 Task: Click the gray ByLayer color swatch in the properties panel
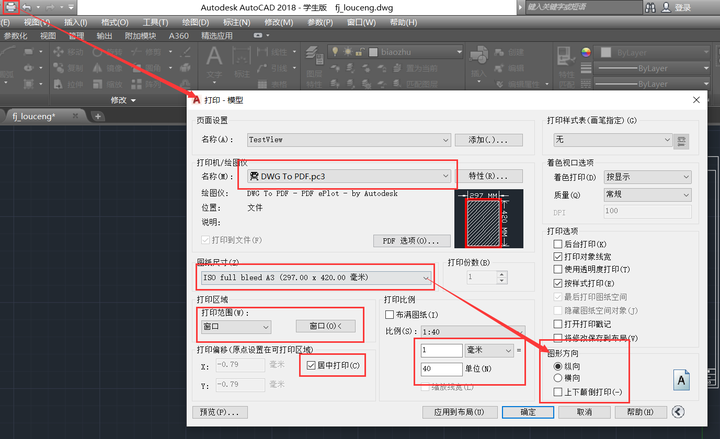click(x=606, y=52)
